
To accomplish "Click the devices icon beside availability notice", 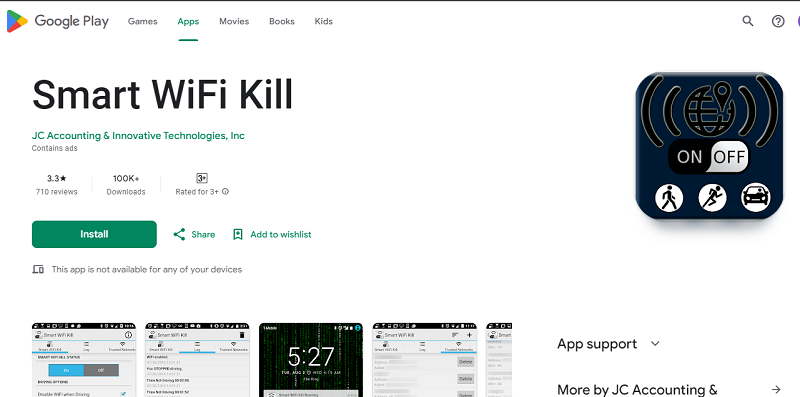I will [x=38, y=269].
